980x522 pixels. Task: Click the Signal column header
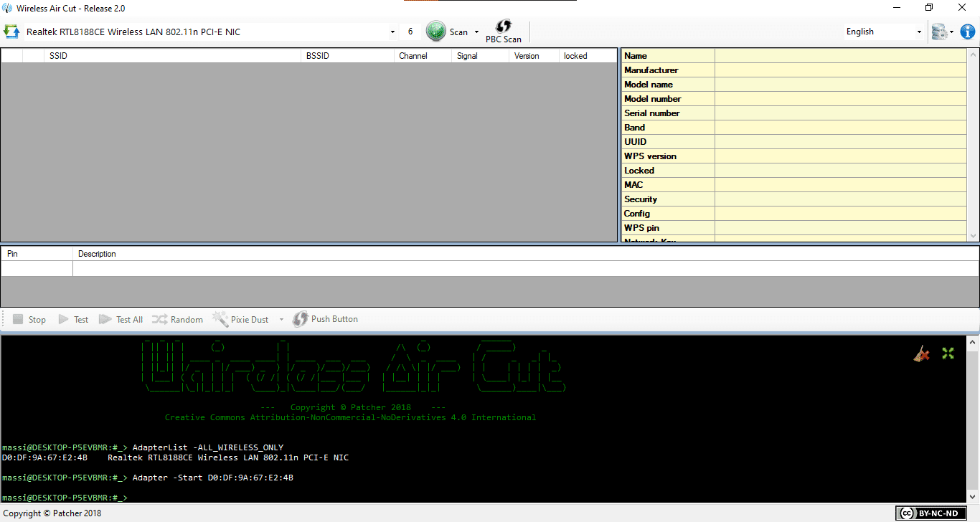[x=480, y=56]
